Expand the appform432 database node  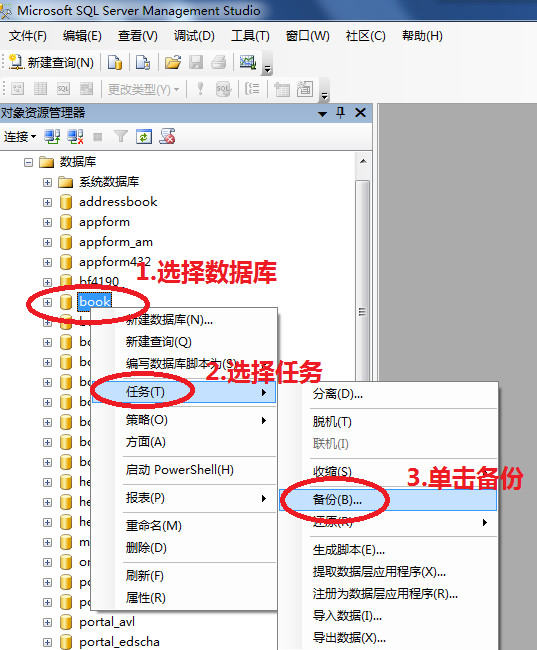(x=47, y=262)
